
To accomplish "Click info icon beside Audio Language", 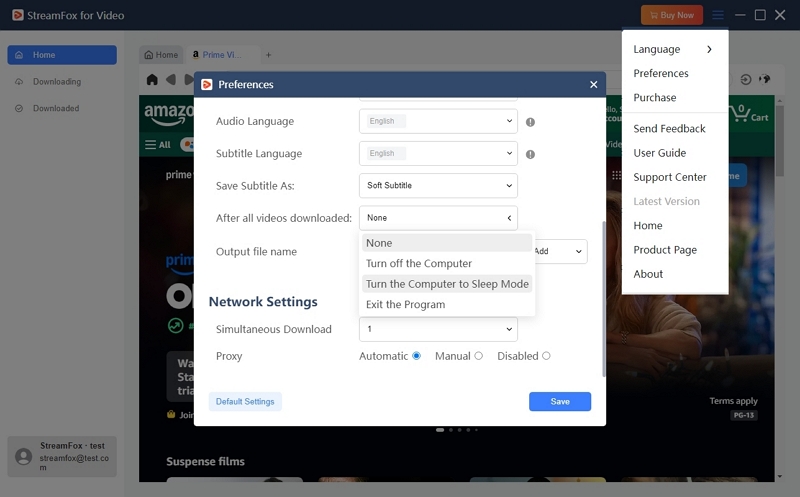I will pyautogui.click(x=531, y=122).
